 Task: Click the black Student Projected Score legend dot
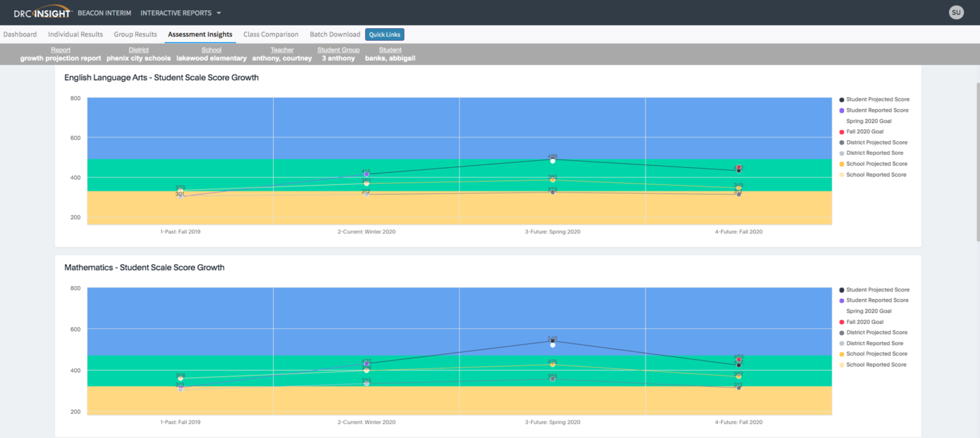point(843,99)
